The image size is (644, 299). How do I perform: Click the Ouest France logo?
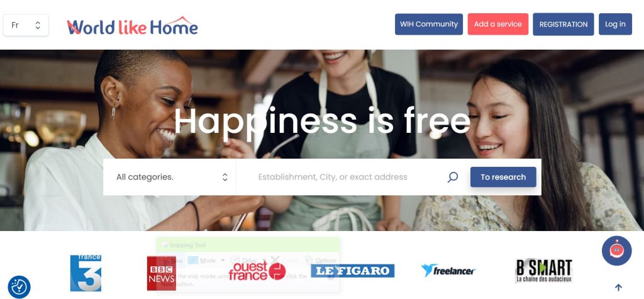(257, 271)
